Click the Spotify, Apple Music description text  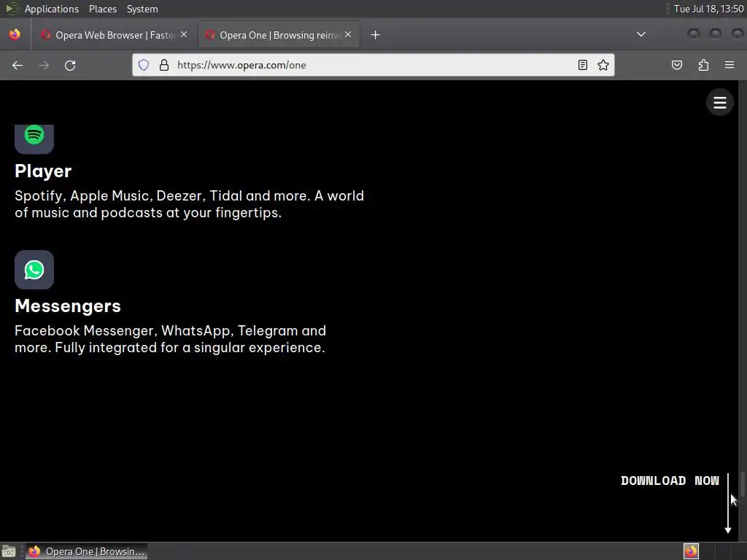pyautogui.click(x=189, y=204)
